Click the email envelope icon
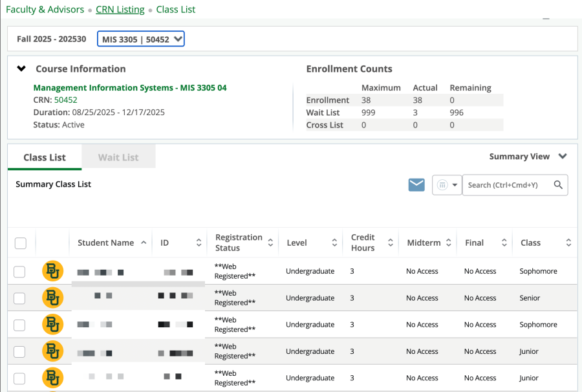 point(416,184)
